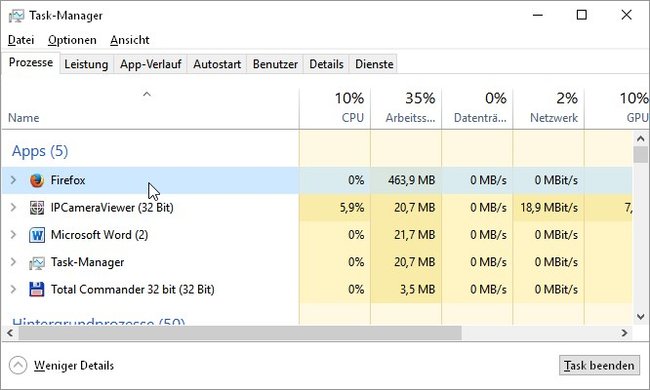Click the Weniger Details collapse arrow icon
The image size is (650, 390).
[18, 366]
